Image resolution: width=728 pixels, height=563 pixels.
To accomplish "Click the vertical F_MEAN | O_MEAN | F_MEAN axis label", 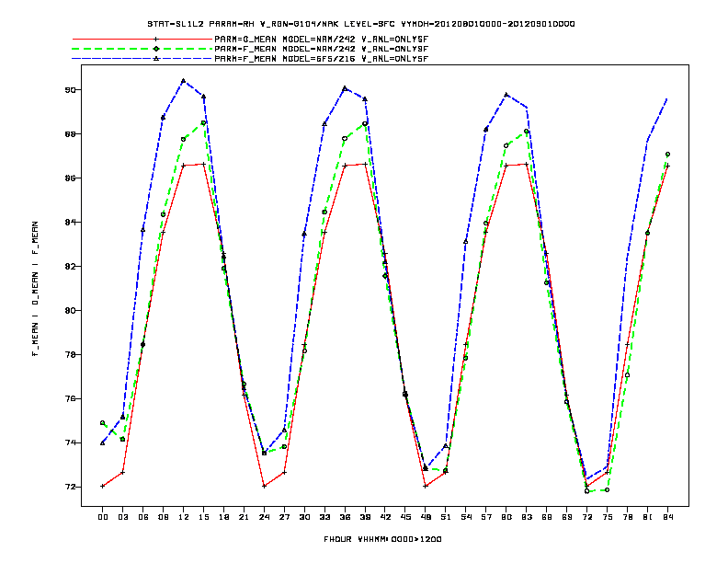I will (x=35, y=289).
